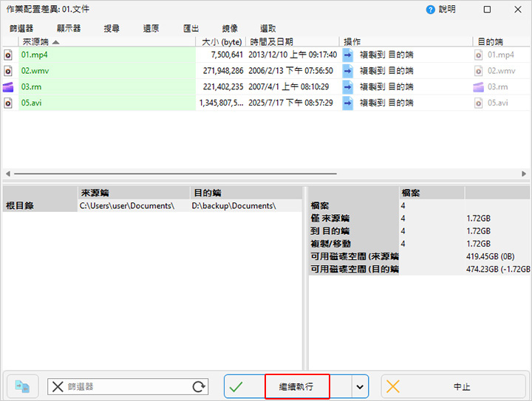Select the 05.avi source file name
The image size is (532, 401).
pyautogui.click(x=31, y=103)
